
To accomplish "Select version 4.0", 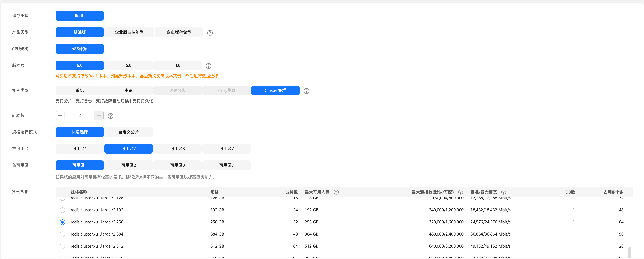I will (178, 65).
